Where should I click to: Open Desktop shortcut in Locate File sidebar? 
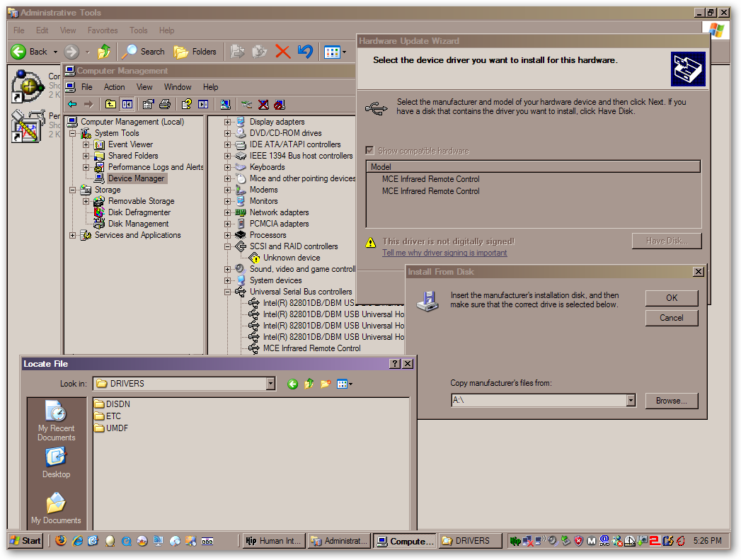coord(56,464)
